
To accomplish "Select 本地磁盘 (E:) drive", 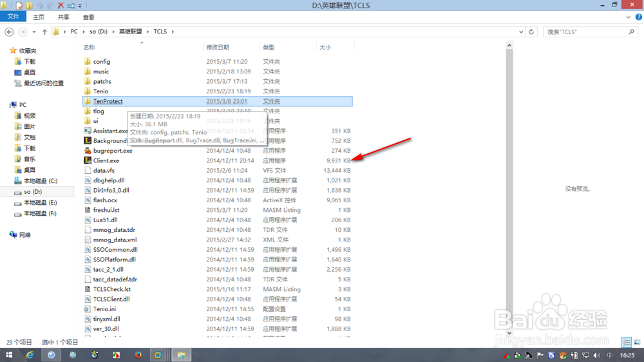I will coord(40,202).
